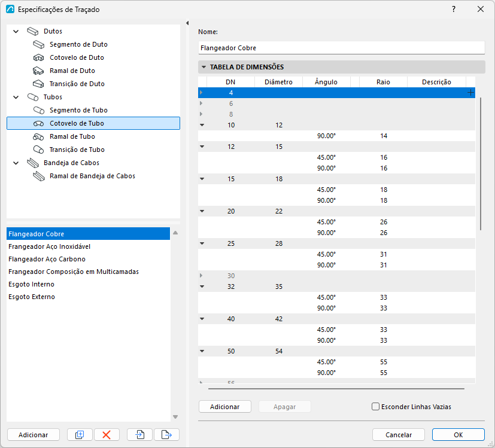Click Adicionar below the dimensions table

[x=225, y=407]
